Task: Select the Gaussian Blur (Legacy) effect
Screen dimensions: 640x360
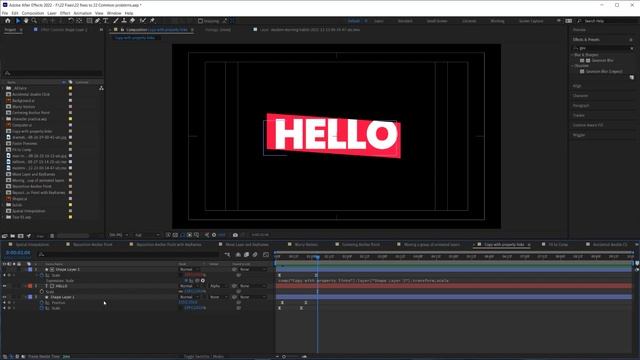Action: point(604,71)
